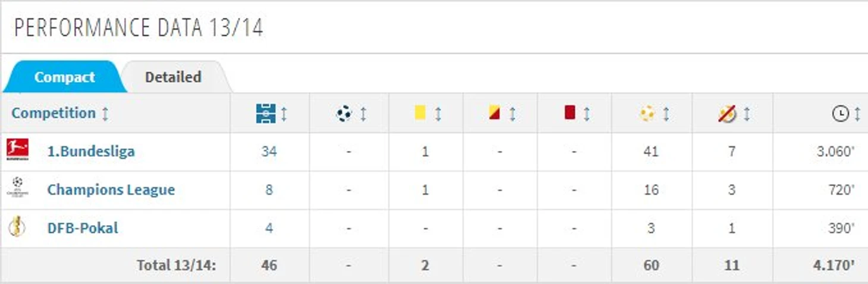Click the red card icon header
Viewport: 868px width, 284px height.
coord(570,112)
